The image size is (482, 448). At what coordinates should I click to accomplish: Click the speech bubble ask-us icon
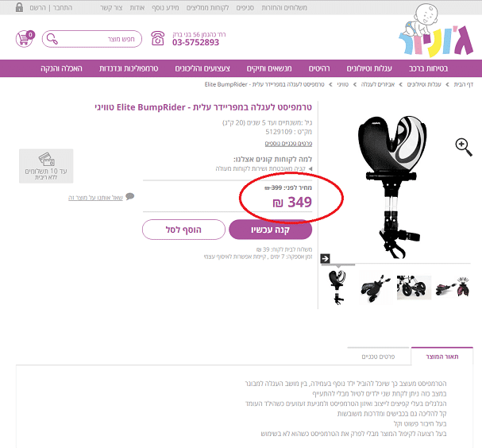tap(130, 196)
